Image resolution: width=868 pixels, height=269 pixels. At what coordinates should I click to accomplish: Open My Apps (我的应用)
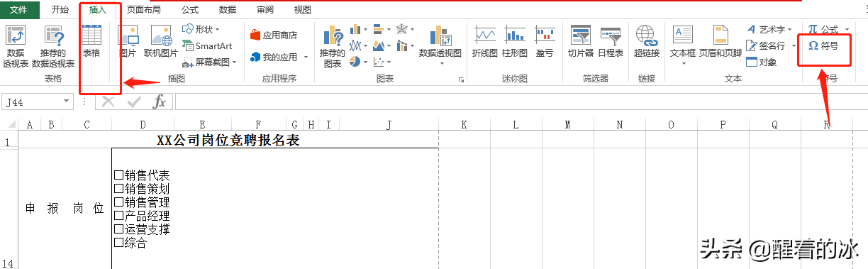click(x=279, y=57)
